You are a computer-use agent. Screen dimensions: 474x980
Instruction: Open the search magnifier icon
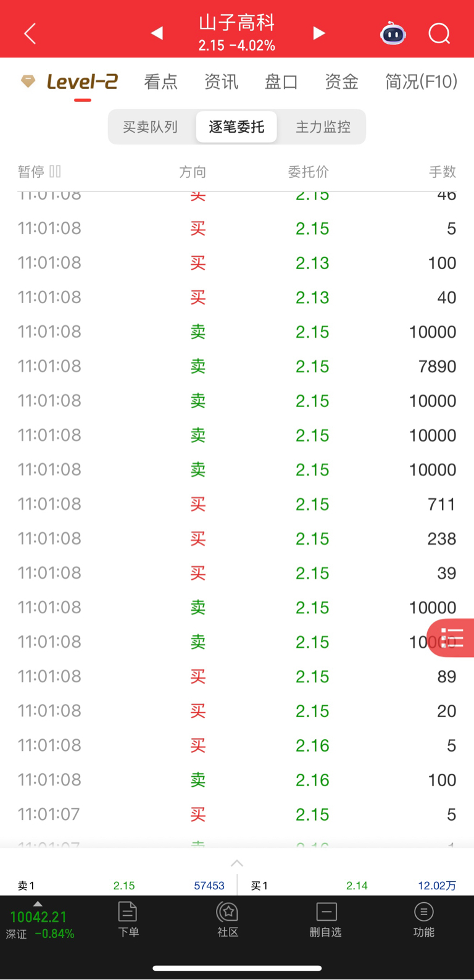point(439,33)
